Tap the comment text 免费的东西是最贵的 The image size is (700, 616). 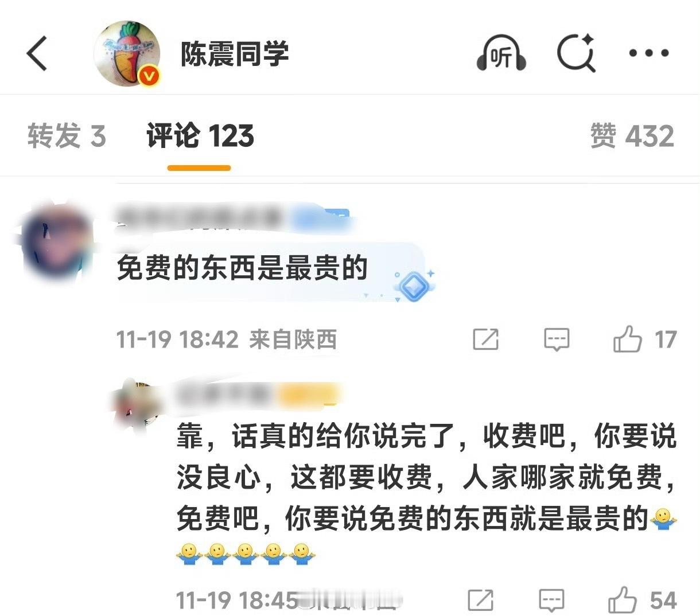(x=242, y=267)
